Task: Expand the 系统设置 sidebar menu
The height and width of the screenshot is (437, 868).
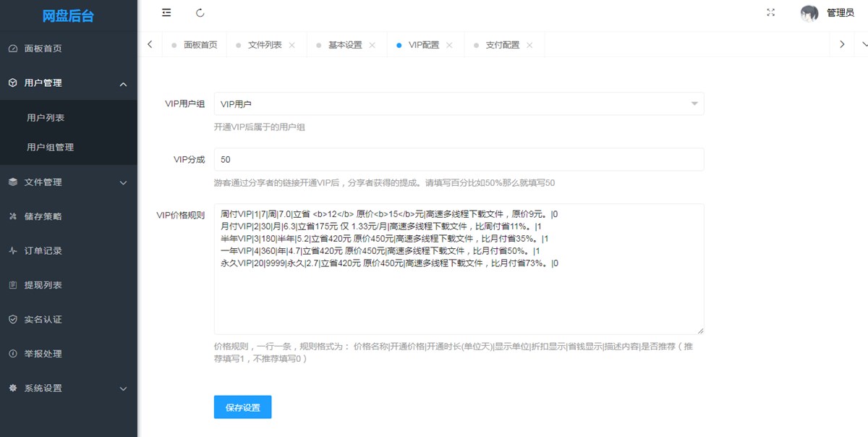Action: coord(123,389)
